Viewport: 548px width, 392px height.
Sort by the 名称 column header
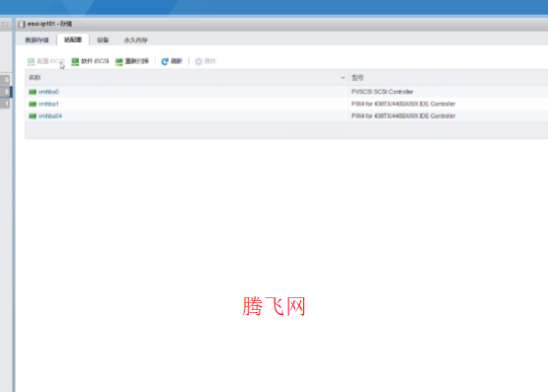click(x=35, y=78)
